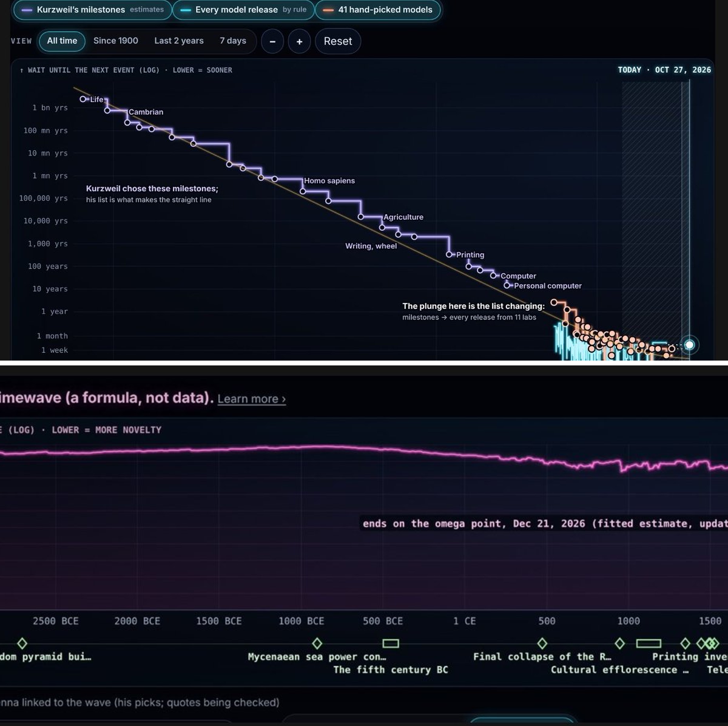Zoom in with the plus button
Screen dimensions: 728x726
click(299, 41)
